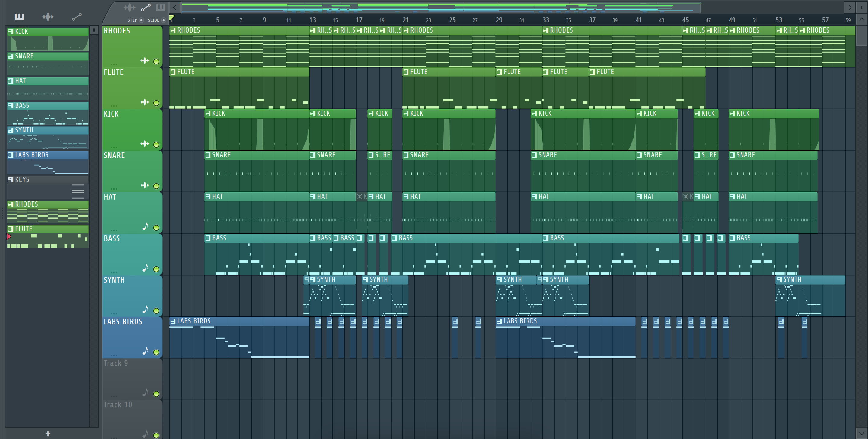
Task: Select the KEYS pattern in the picker
Action: coord(48,188)
